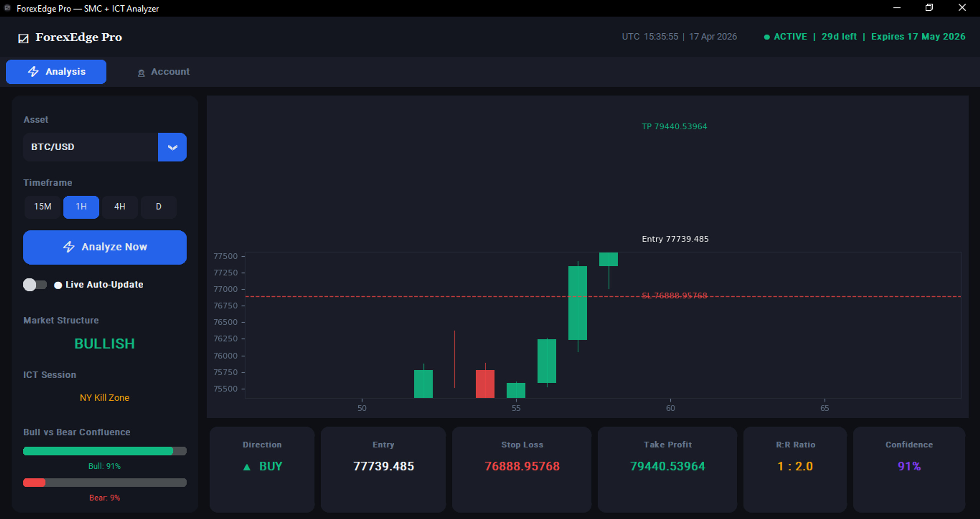Screen dimensions: 980x519
Task: Select the 4H timeframe
Action: (x=120, y=207)
